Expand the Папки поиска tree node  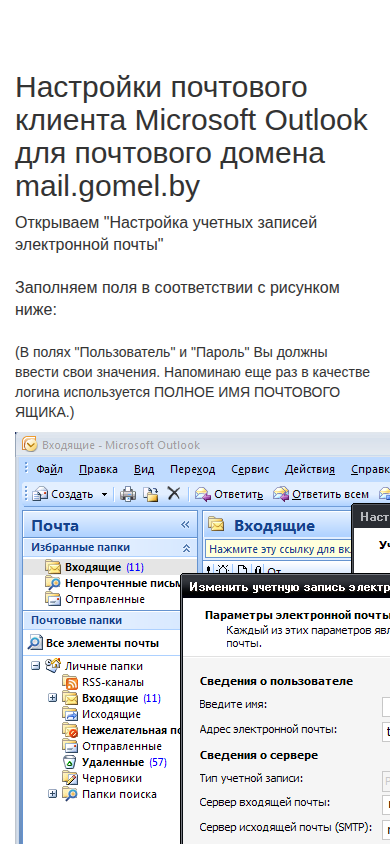[52, 794]
